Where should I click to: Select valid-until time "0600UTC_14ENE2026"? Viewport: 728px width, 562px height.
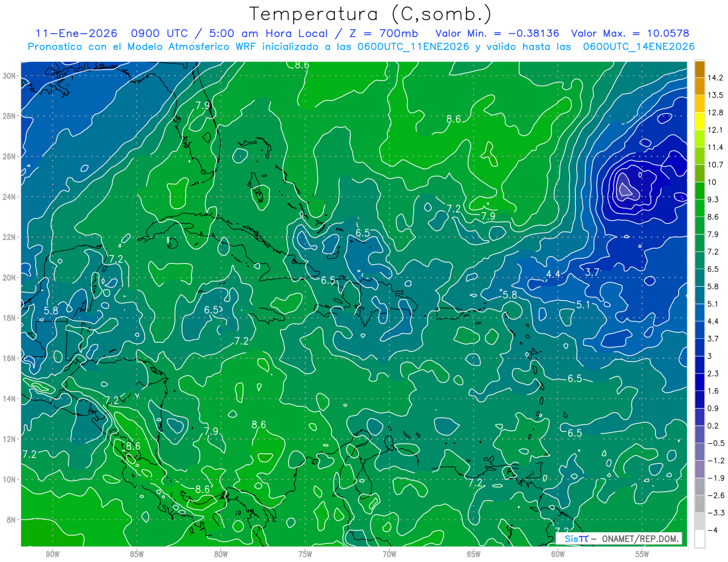639,47
